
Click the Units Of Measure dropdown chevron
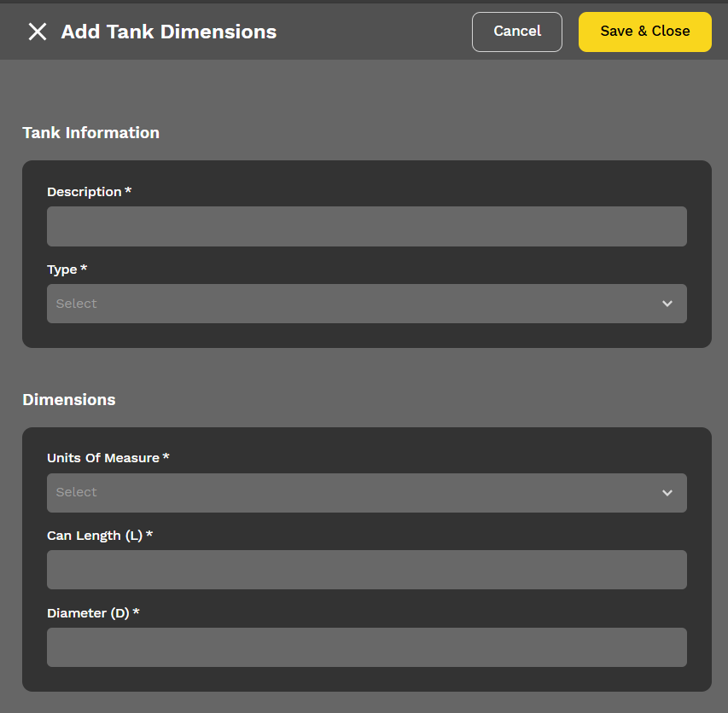[668, 492]
